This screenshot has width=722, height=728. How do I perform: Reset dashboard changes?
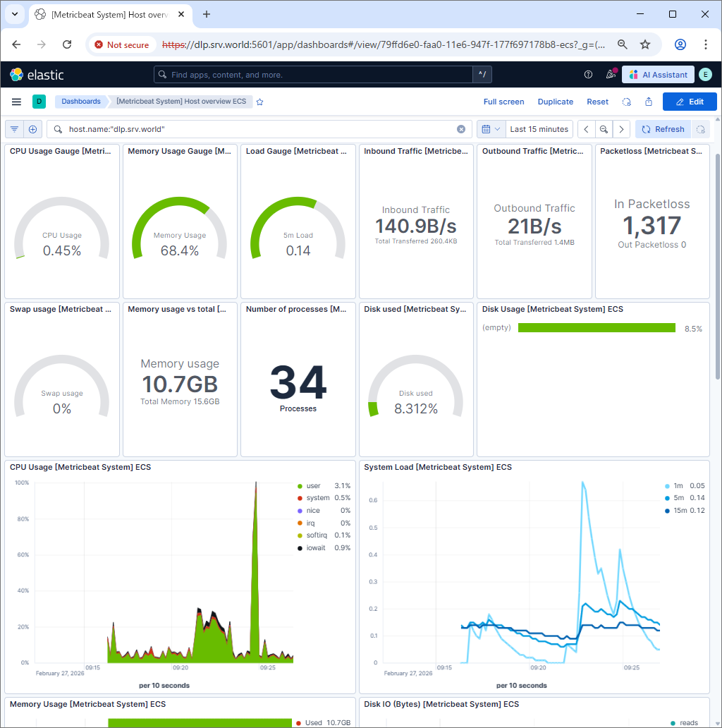point(598,102)
